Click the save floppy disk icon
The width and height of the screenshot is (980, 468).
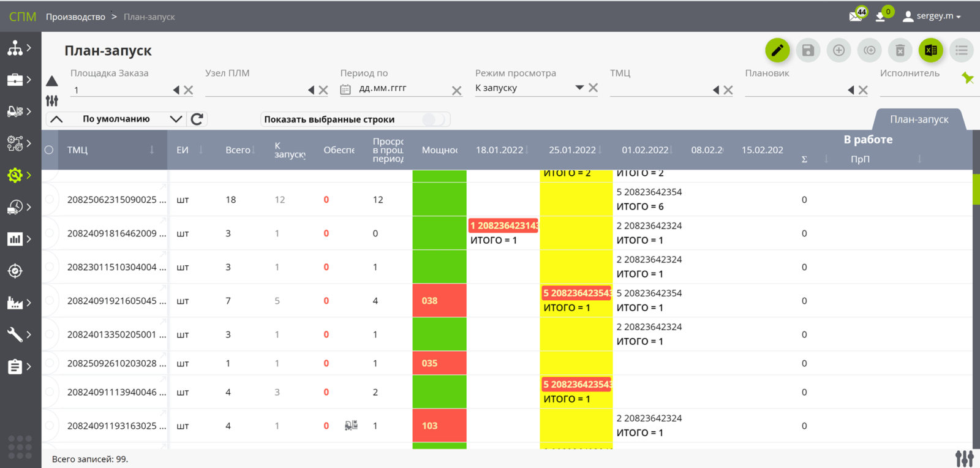808,50
